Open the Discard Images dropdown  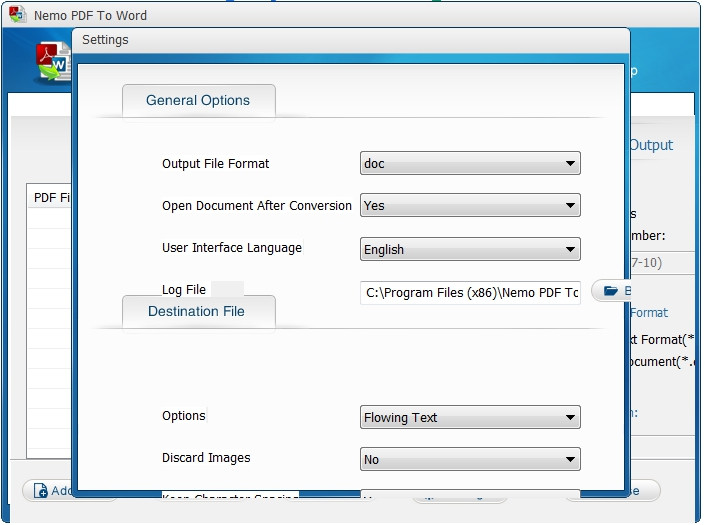pos(470,459)
